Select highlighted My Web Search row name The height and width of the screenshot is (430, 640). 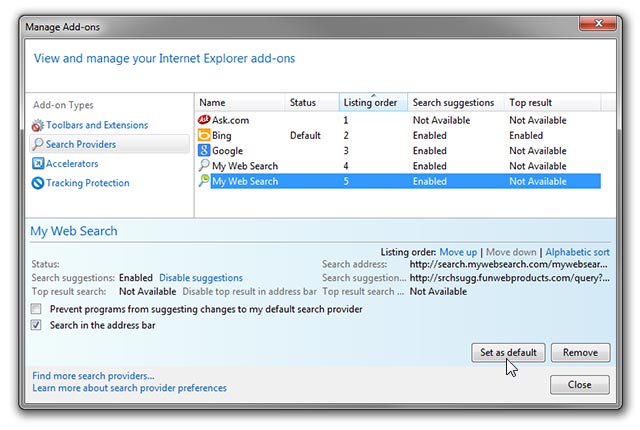[x=245, y=181]
